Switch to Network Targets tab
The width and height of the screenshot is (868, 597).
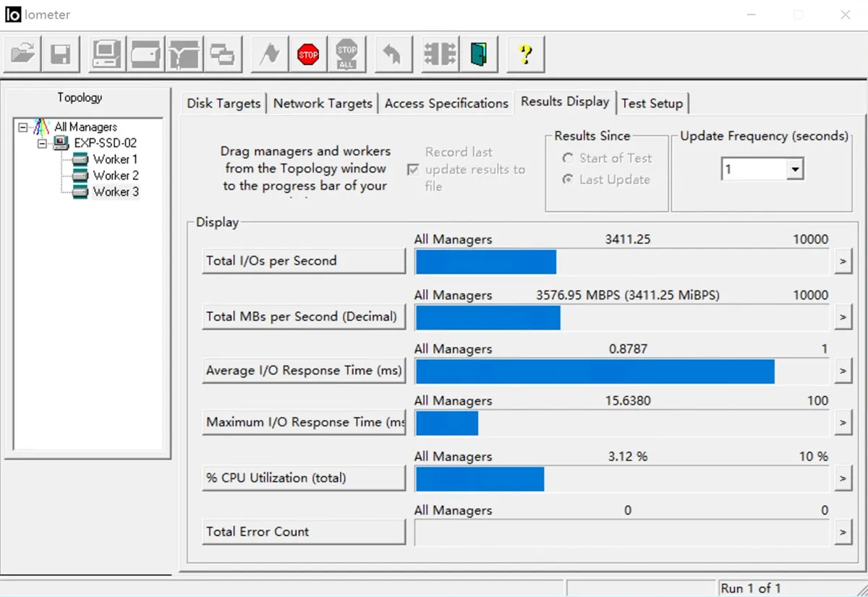click(323, 103)
